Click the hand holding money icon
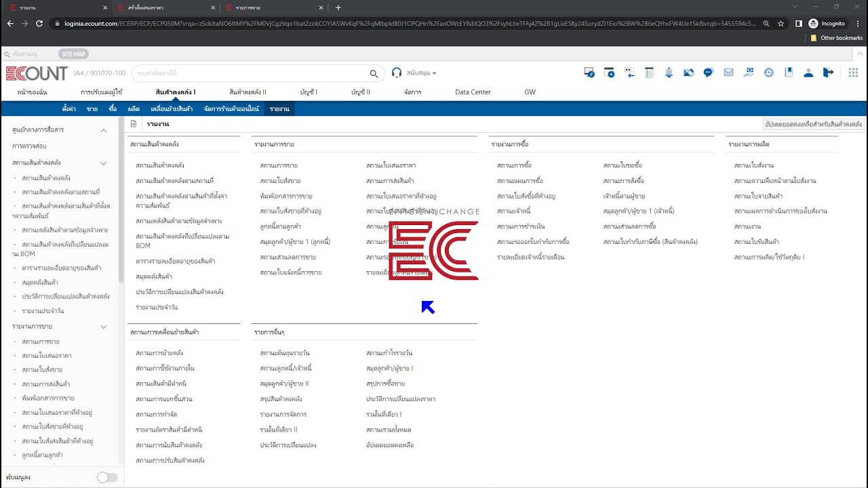The image size is (868, 488). tap(749, 73)
